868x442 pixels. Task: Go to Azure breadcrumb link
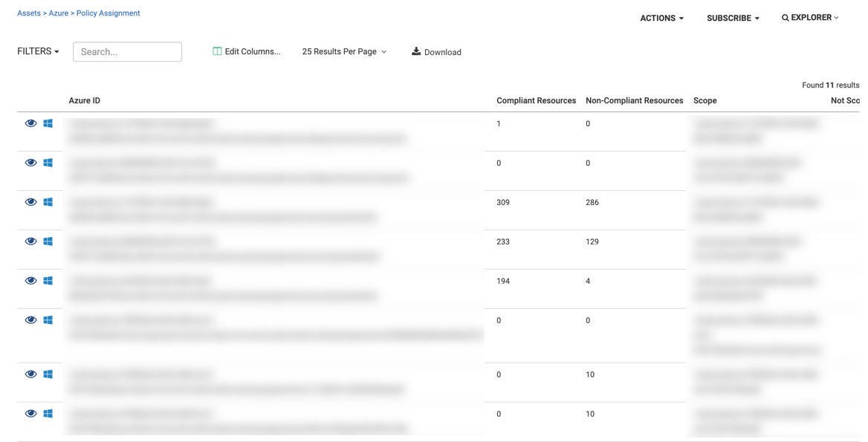point(59,13)
